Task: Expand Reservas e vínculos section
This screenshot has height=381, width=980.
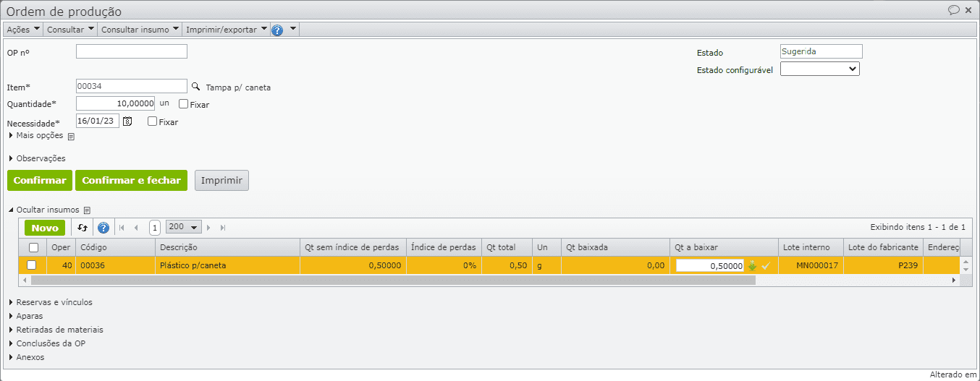Action: pyautogui.click(x=50, y=302)
